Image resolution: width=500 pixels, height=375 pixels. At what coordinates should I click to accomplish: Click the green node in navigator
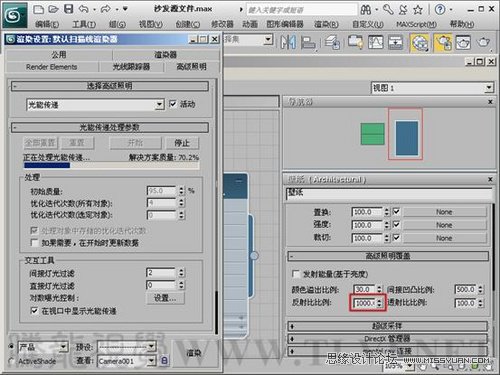373,134
